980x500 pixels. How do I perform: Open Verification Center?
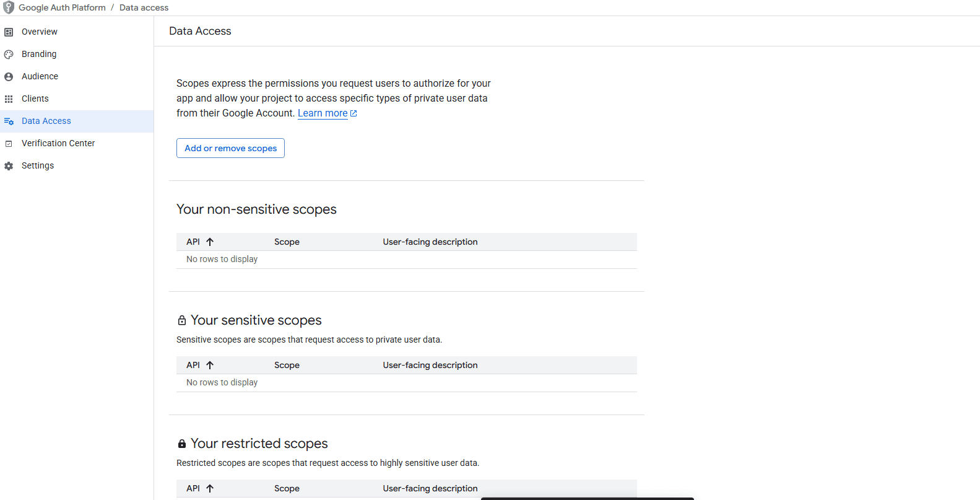click(58, 143)
